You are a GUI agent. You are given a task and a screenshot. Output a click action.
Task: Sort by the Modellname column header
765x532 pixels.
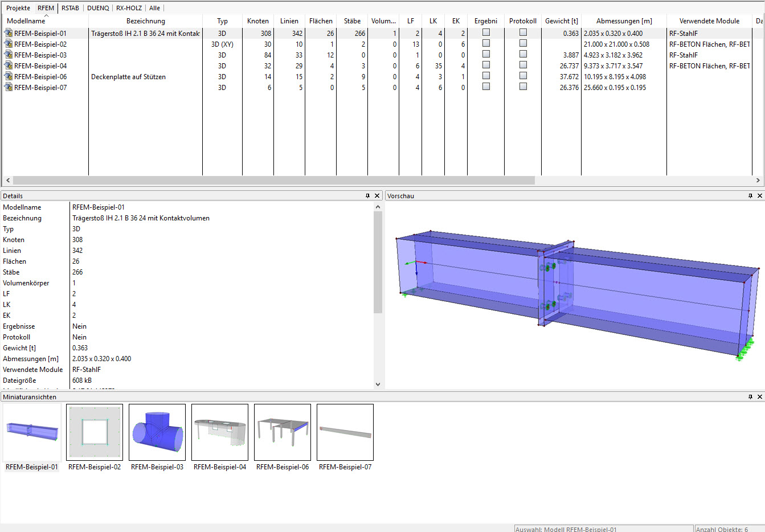click(x=46, y=21)
